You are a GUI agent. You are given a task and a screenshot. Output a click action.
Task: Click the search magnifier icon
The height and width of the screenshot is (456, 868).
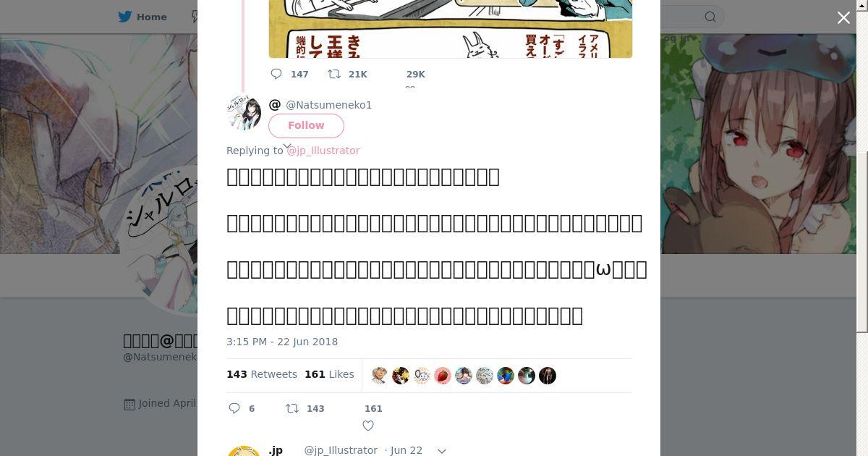(710, 17)
